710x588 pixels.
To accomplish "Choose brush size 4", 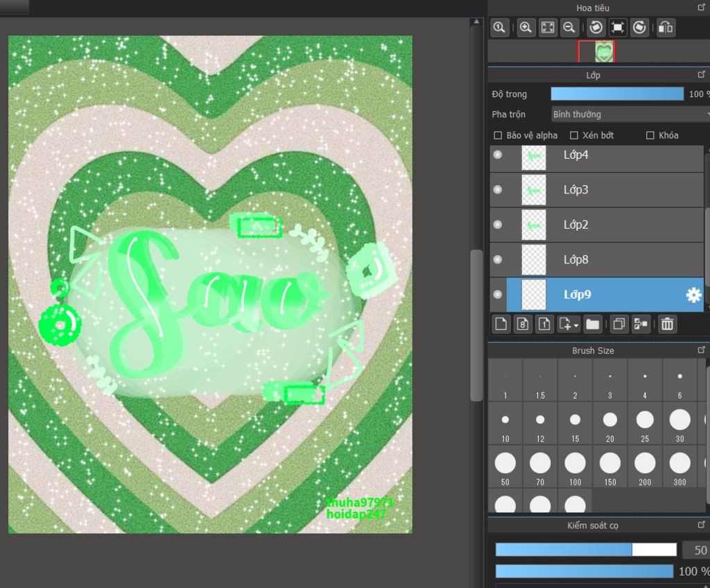I will (x=645, y=381).
